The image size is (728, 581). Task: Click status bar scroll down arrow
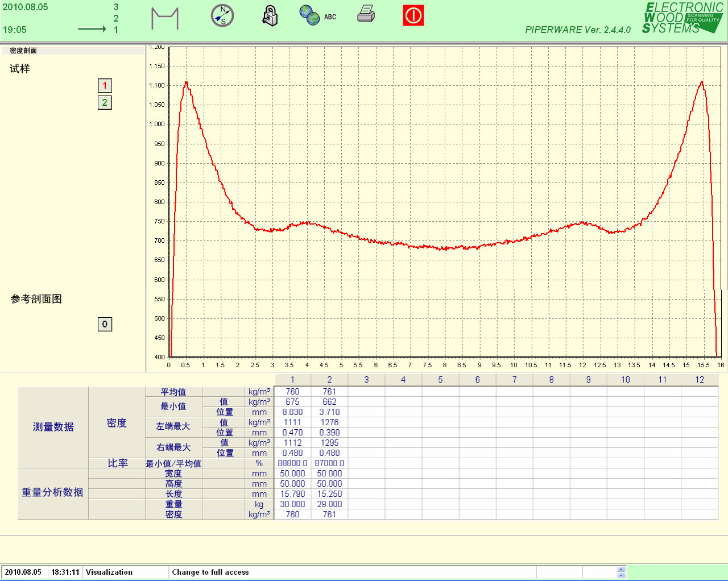(621, 575)
